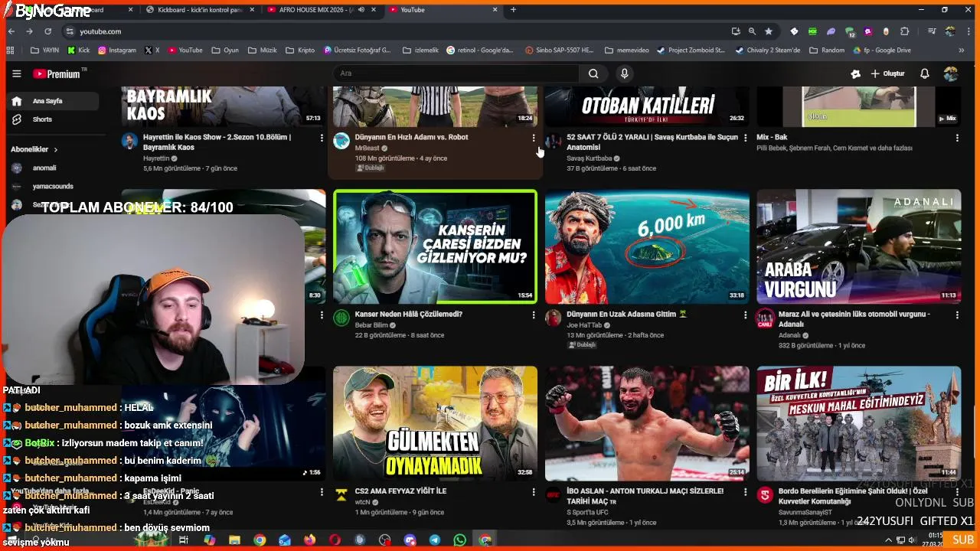The image size is (980, 551).
Task: Click the search magnifier button
Action: (x=593, y=73)
